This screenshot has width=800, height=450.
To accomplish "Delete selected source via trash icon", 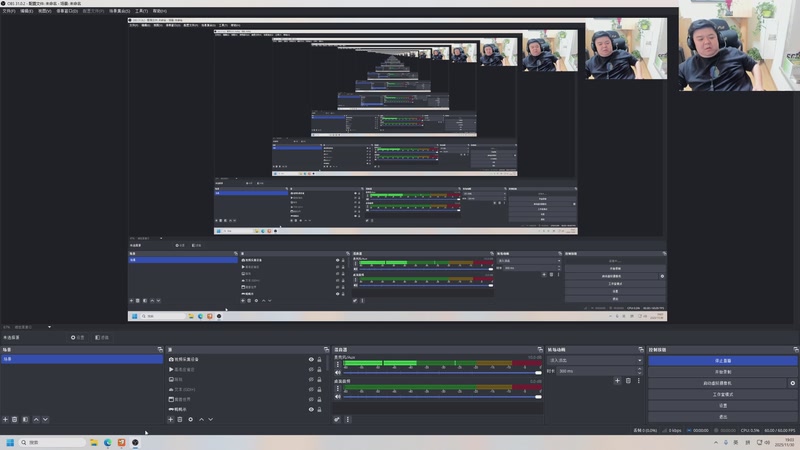I will [180, 419].
